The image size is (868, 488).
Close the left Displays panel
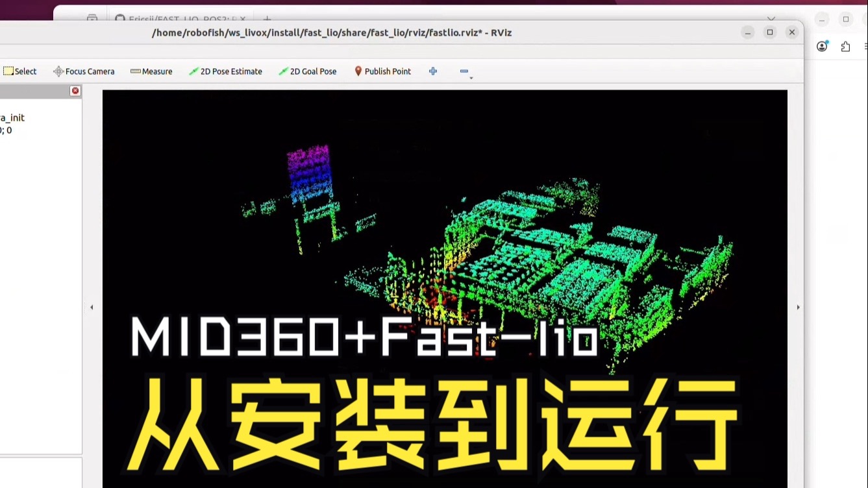pyautogui.click(x=75, y=91)
